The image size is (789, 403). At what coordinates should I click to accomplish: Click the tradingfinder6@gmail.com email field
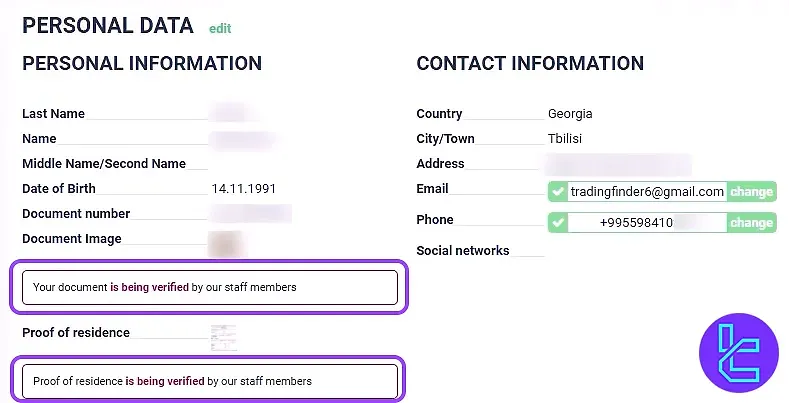(x=647, y=192)
